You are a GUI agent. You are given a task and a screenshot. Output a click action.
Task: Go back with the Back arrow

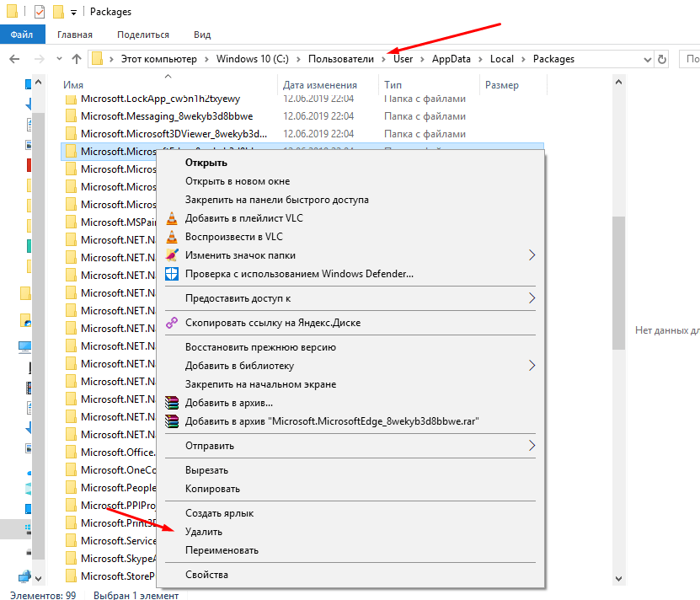(14, 59)
